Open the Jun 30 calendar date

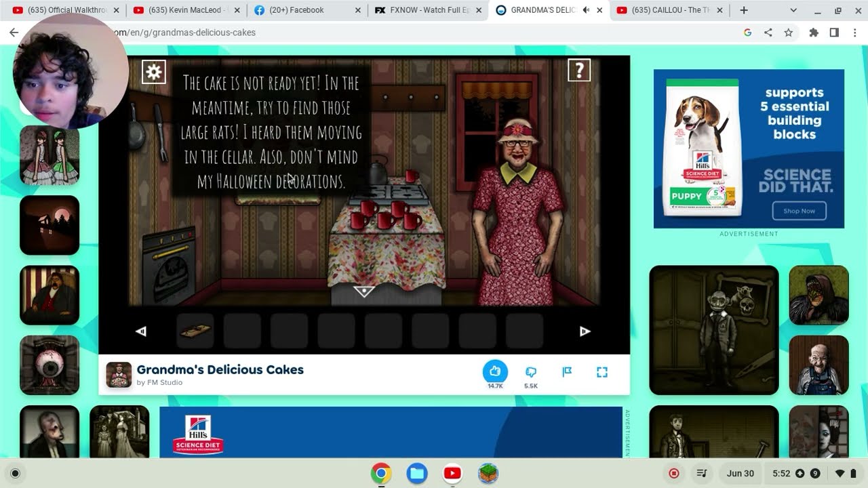tap(740, 473)
